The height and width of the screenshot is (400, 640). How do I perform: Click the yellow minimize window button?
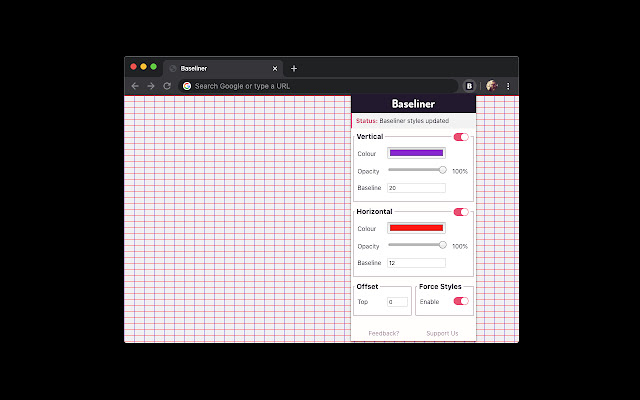tap(144, 67)
